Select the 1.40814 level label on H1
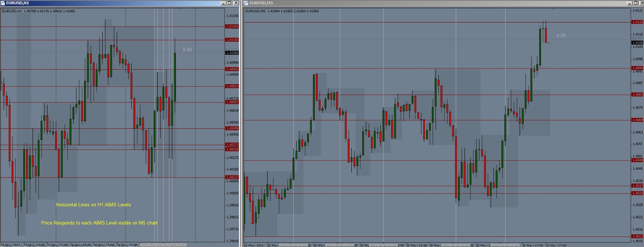 (x=232, y=86)
